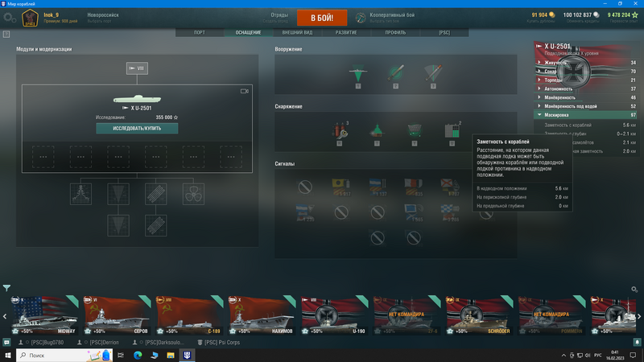
Task: Start battle with В БОЙ! button
Action: pyautogui.click(x=322, y=18)
